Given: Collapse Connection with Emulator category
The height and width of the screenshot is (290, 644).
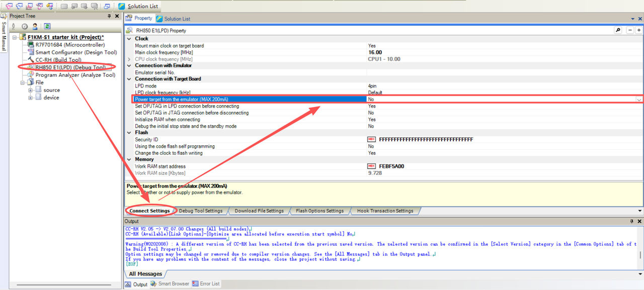Looking at the screenshot, I should pos(129,65).
